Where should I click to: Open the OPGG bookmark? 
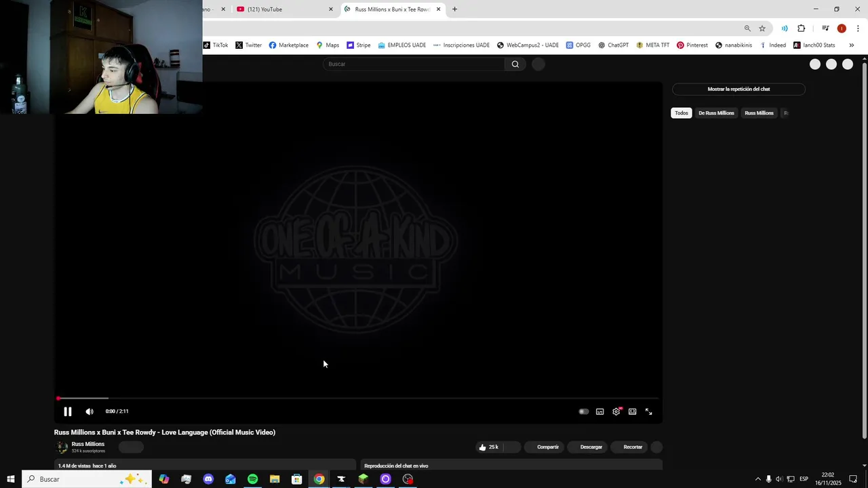click(578, 45)
